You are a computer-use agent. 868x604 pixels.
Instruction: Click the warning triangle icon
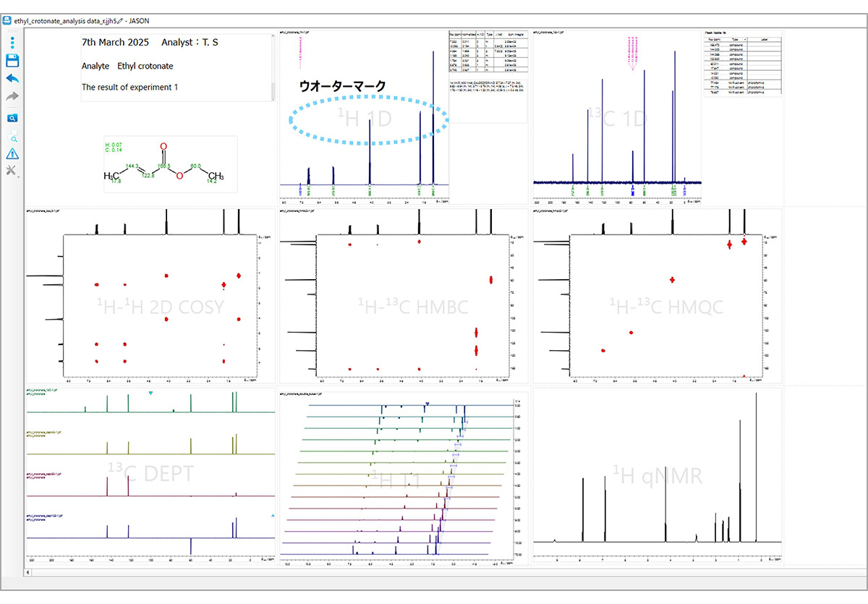[x=12, y=153]
